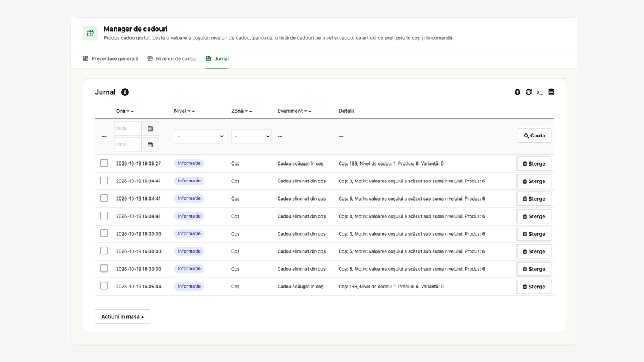The width and height of the screenshot is (644, 362).
Task: Click the Catre date field
Action: coord(128,144)
